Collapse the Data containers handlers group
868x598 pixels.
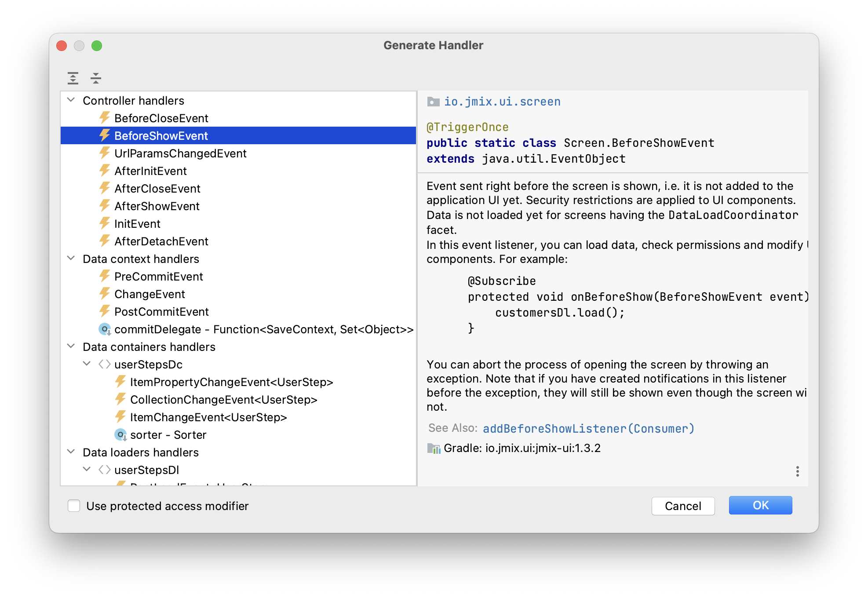(x=71, y=346)
